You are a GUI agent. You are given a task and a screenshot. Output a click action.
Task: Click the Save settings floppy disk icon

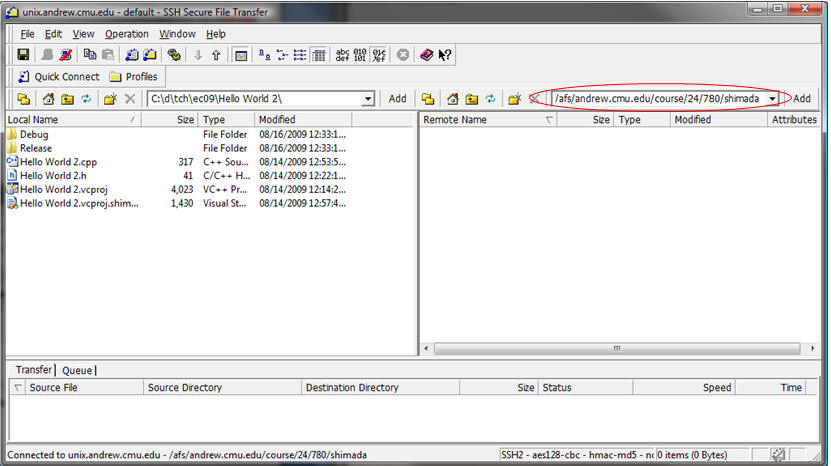pos(23,55)
